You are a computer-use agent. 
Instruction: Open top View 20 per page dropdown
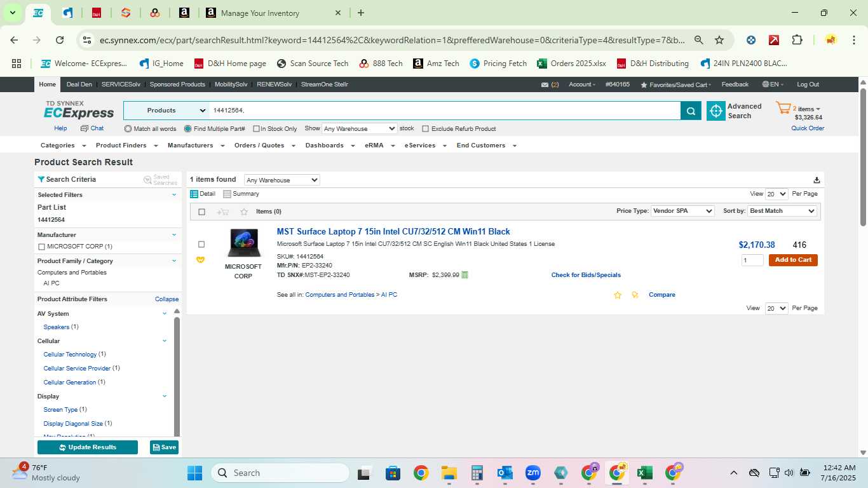pyautogui.click(x=776, y=194)
